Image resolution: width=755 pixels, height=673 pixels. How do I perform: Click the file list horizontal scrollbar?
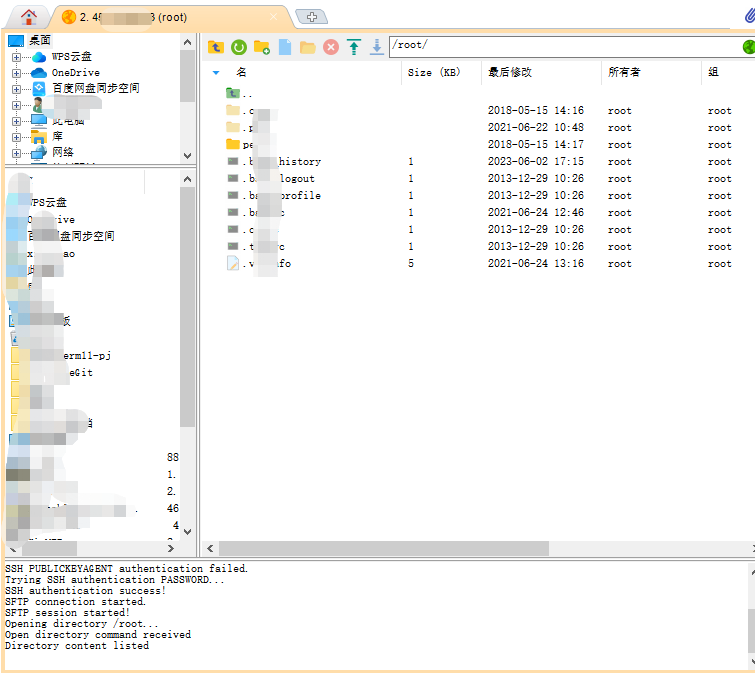[380, 548]
